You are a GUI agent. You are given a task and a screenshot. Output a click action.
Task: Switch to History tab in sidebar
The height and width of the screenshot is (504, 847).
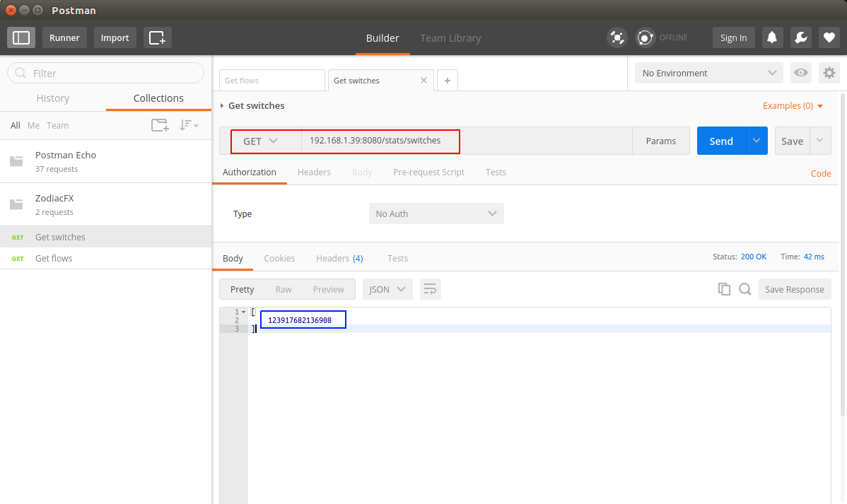tap(53, 98)
